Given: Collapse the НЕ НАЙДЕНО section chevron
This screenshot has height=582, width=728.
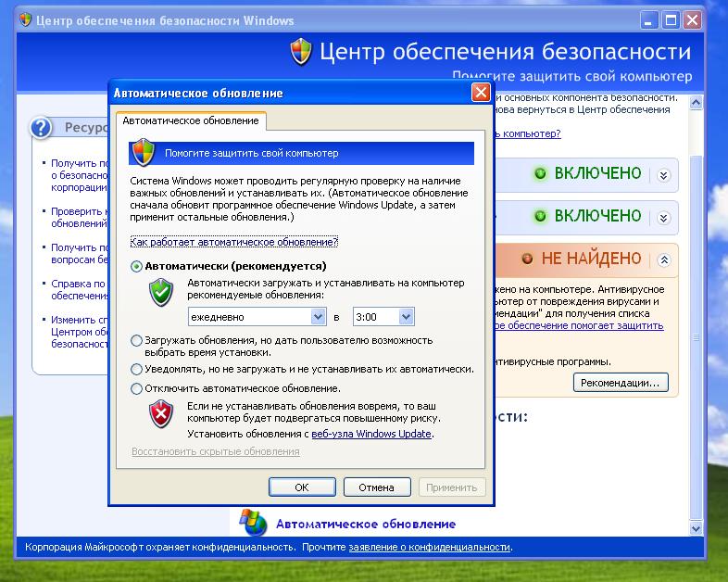Looking at the screenshot, I should click(x=664, y=259).
